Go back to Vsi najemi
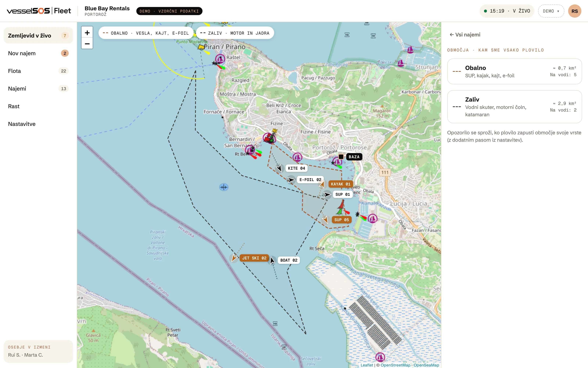The height and width of the screenshot is (368, 588). tap(465, 35)
